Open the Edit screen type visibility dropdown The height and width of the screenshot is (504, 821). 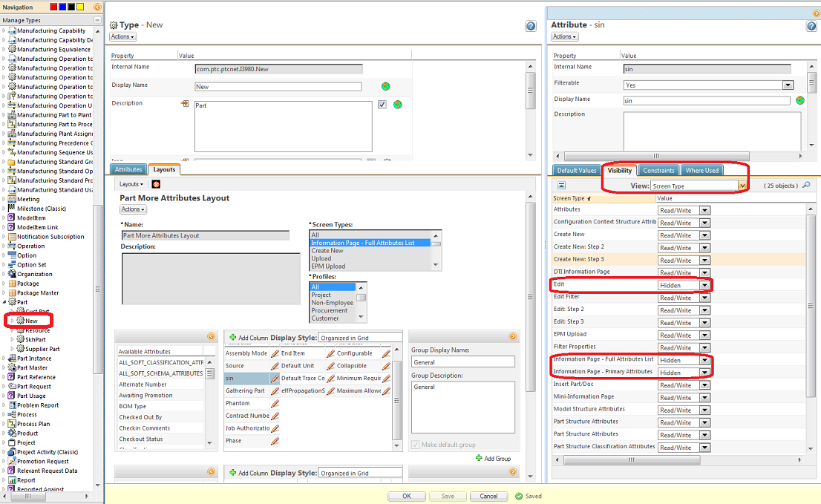(x=704, y=285)
